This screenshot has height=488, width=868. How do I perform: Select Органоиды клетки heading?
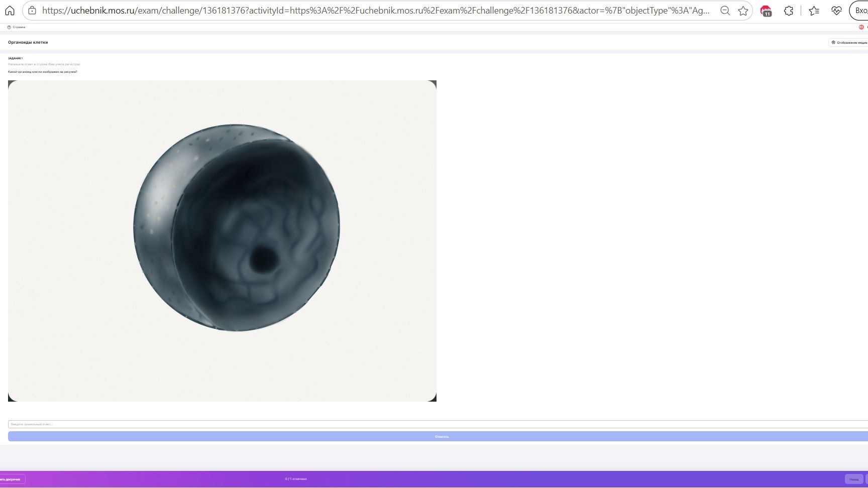point(28,43)
